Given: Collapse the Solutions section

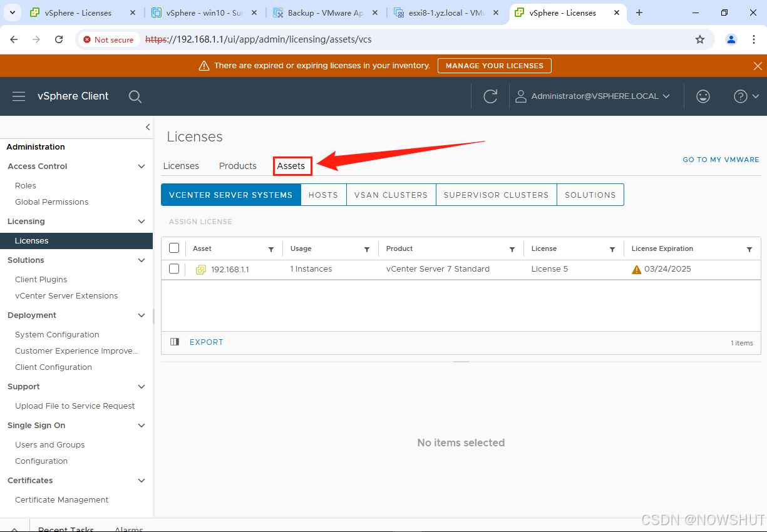Looking at the screenshot, I should 142,260.
